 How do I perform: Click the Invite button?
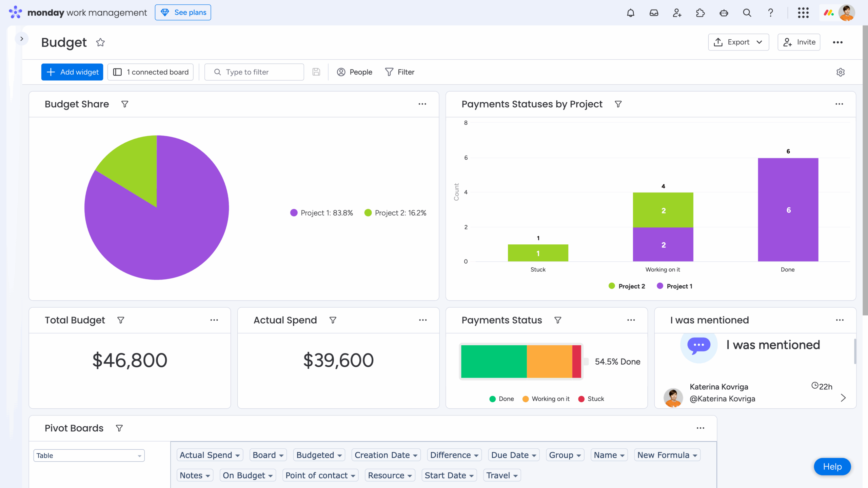[799, 42]
